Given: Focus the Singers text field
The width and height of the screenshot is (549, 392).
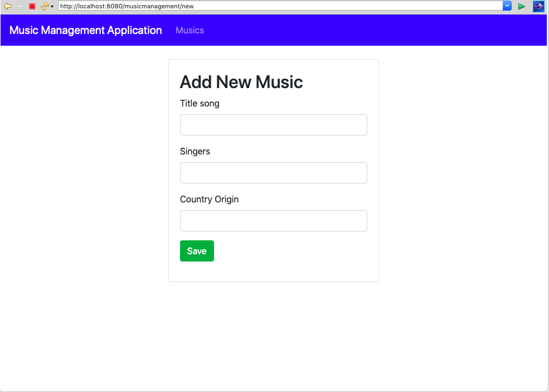Looking at the screenshot, I should (x=273, y=173).
